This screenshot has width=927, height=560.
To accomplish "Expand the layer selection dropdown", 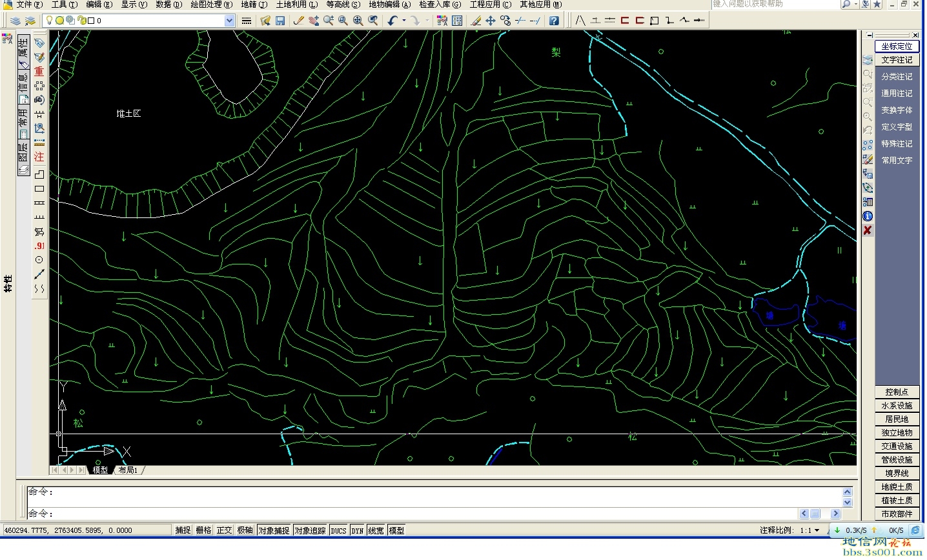I will click(229, 21).
